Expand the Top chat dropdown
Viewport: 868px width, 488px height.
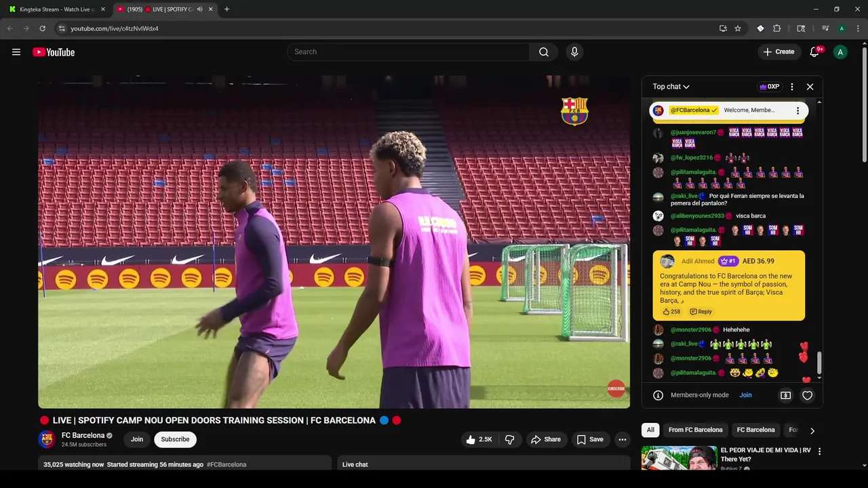(x=671, y=87)
